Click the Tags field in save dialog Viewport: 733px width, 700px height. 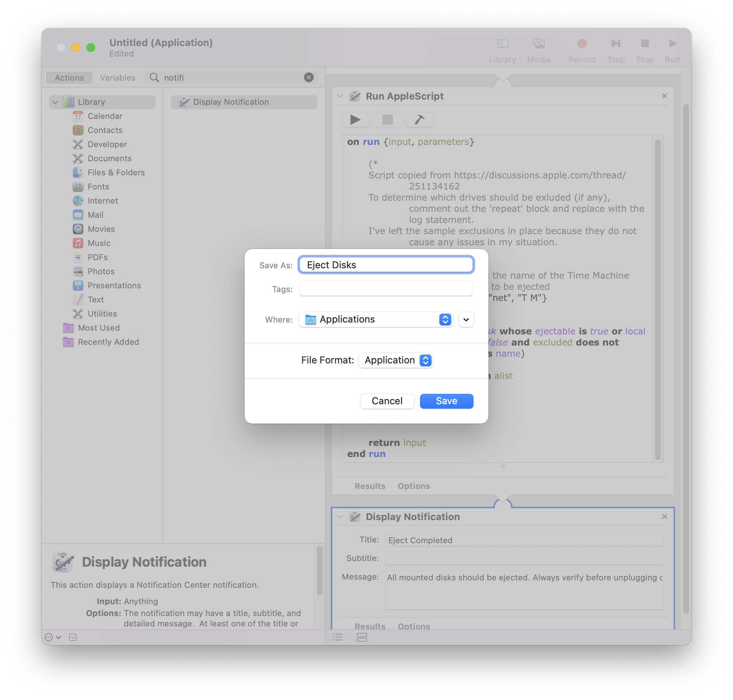(x=386, y=289)
